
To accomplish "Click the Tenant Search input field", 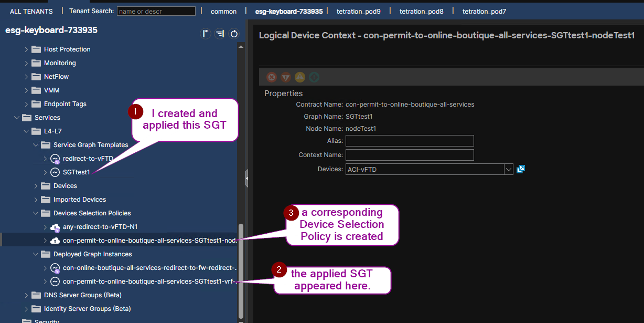I will click(156, 11).
